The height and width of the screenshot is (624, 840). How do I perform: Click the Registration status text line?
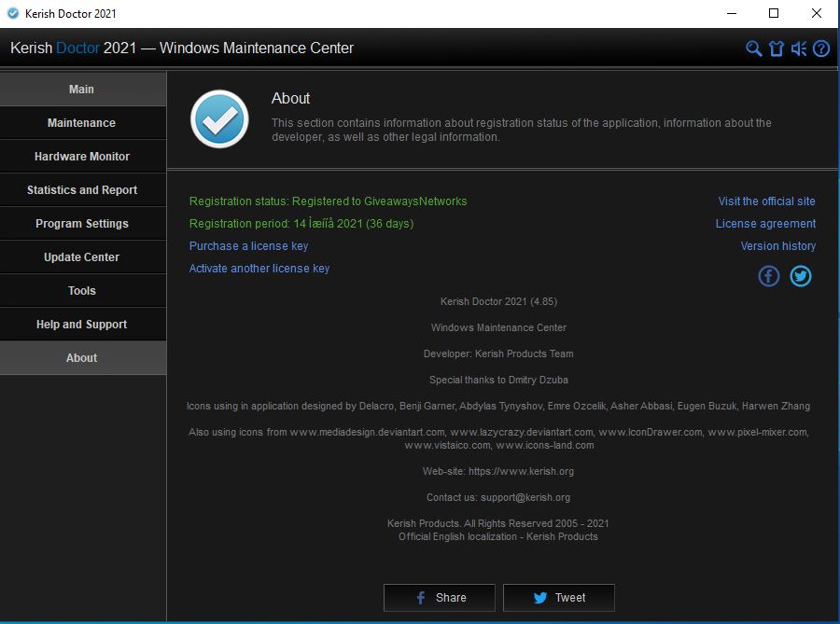328,201
